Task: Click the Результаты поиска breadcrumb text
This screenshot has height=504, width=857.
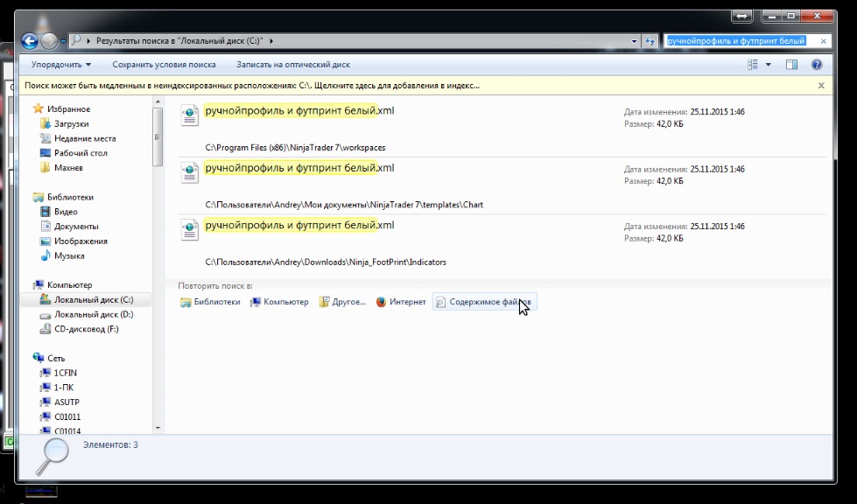Action: [179, 41]
